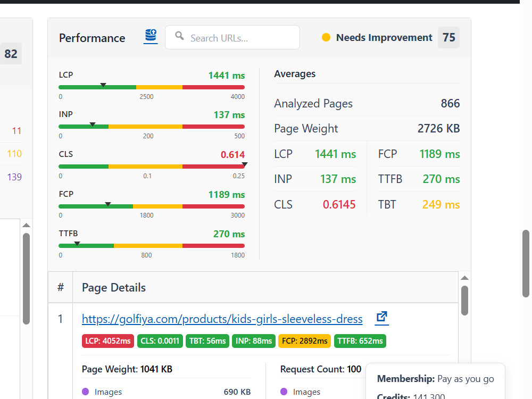The image size is (532, 399).
Task: Click the page details table scrollbar thumb
Action: click(x=465, y=301)
